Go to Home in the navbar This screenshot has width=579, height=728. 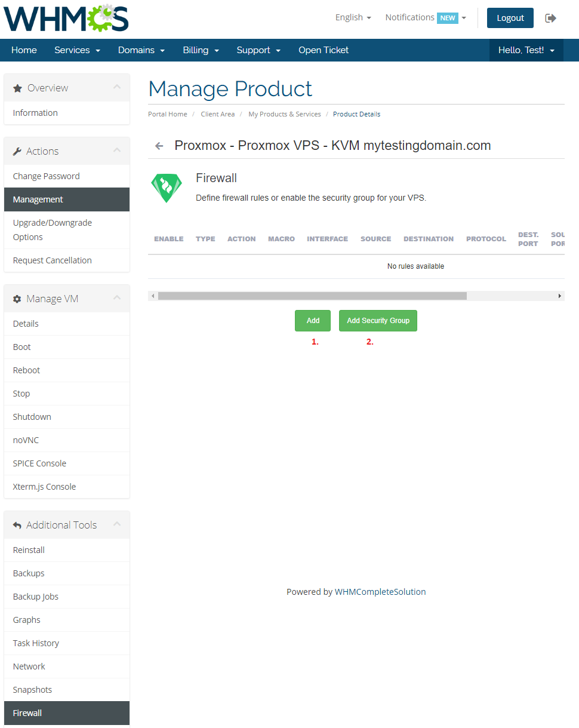tap(24, 50)
